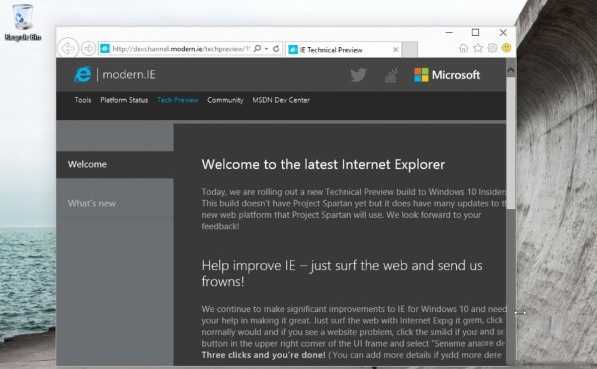Image resolution: width=597 pixels, height=369 pixels.
Task: Click the browser Back arrow button
Action: (68, 48)
